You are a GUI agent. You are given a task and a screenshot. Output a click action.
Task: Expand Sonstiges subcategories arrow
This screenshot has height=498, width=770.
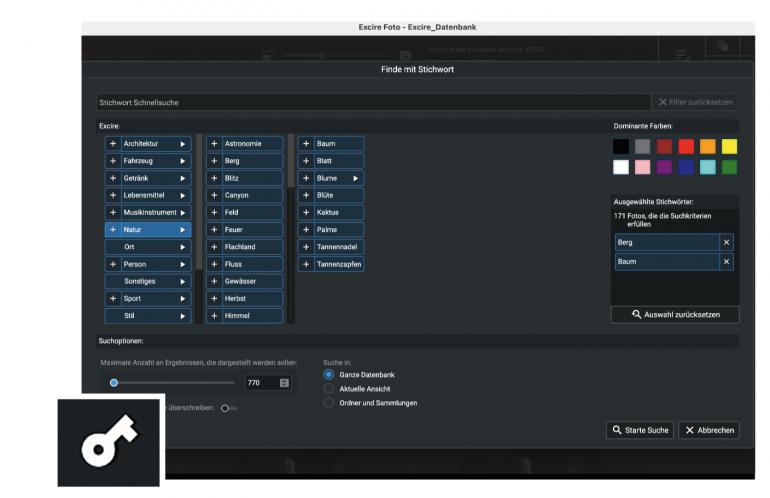coord(183,281)
